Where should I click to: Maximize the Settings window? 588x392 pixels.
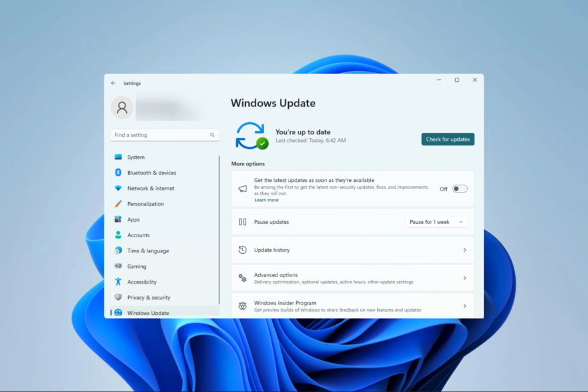(x=457, y=80)
